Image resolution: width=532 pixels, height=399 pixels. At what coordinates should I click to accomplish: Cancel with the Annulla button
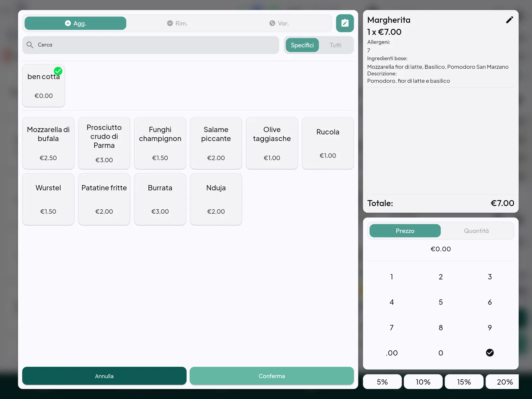(104, 376)
